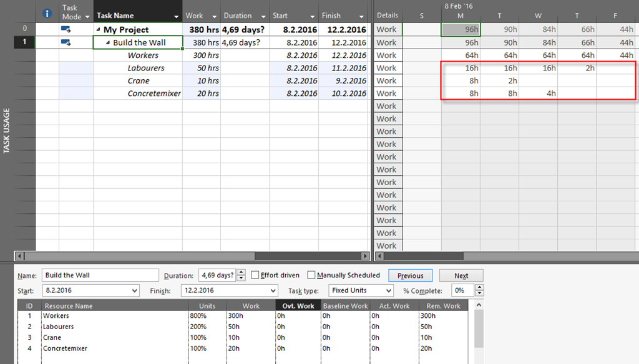Screen dimensions: 639x364
Task: Click into the Name text field
Action: click(x=100, y=275)
